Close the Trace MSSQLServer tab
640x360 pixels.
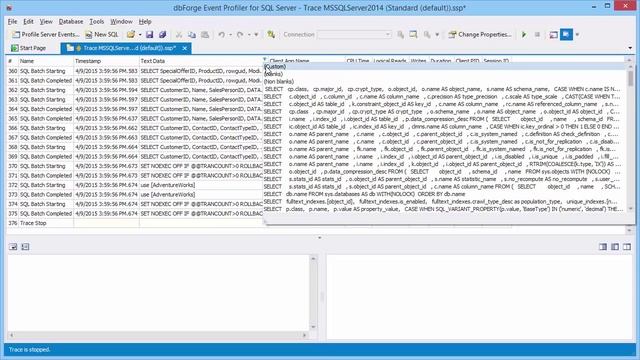click(184, 48)
